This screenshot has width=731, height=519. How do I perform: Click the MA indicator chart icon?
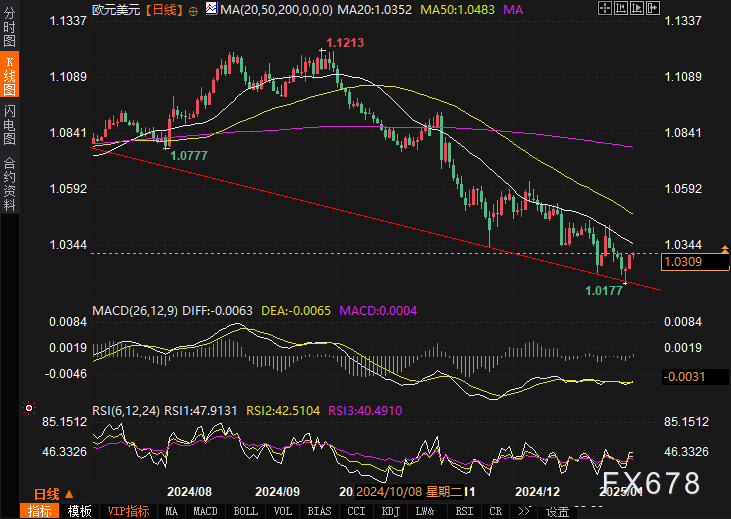click(x=211, y=8)
